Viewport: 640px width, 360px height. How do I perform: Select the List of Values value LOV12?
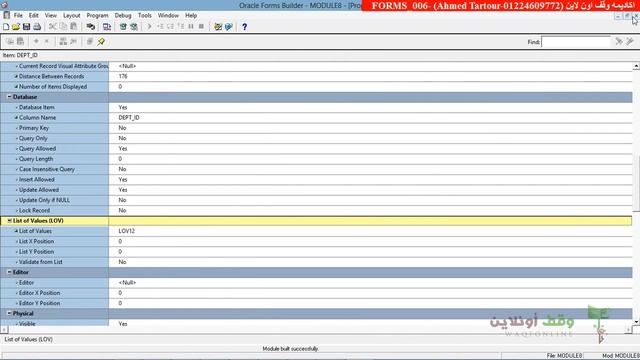coord(127,231)
